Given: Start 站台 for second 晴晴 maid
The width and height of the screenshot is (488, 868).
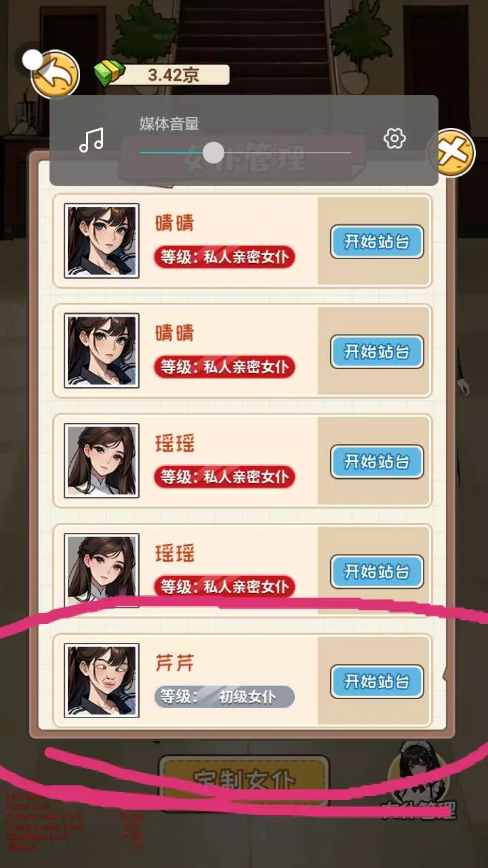Looking at the screenshot, I should tap(377, 351).
